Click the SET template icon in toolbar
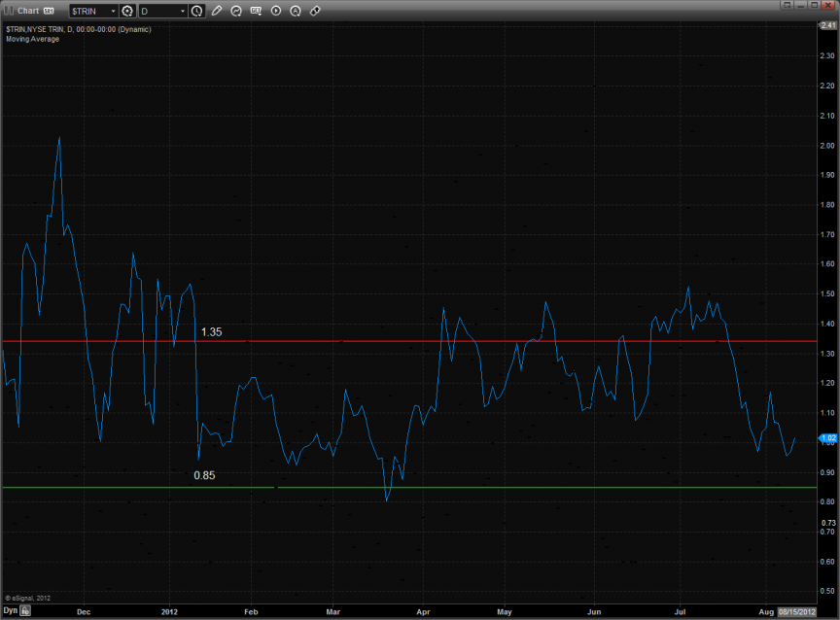This screenshot has height=620, width=840. pos(257,11)
